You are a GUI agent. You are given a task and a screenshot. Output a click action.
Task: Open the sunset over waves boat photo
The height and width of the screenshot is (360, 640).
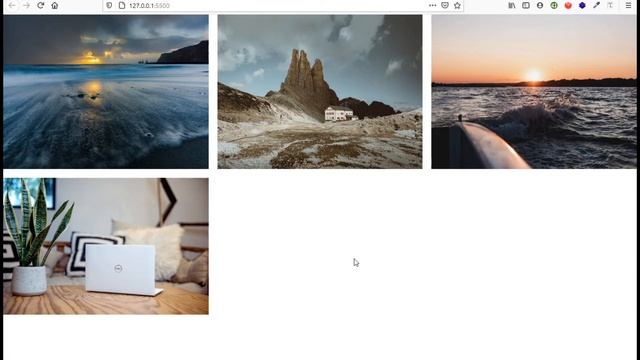[534, 92]
